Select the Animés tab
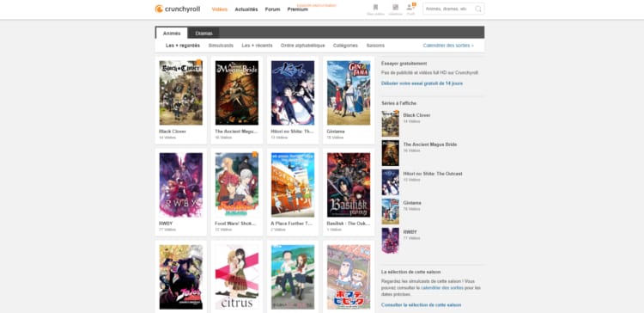Screen dimensions: 644x313 pyautogui.click(x=171, y=34)
